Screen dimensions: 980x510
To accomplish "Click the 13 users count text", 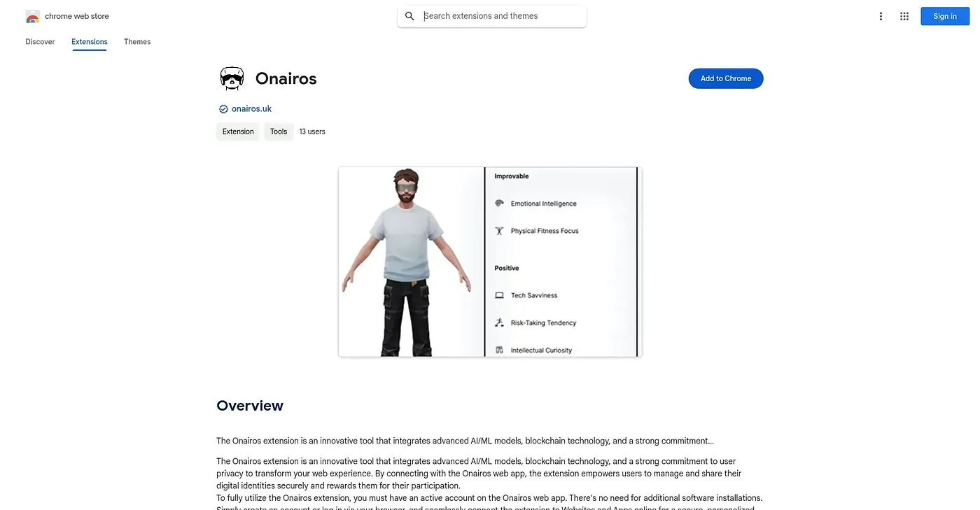I will (312, 132).
